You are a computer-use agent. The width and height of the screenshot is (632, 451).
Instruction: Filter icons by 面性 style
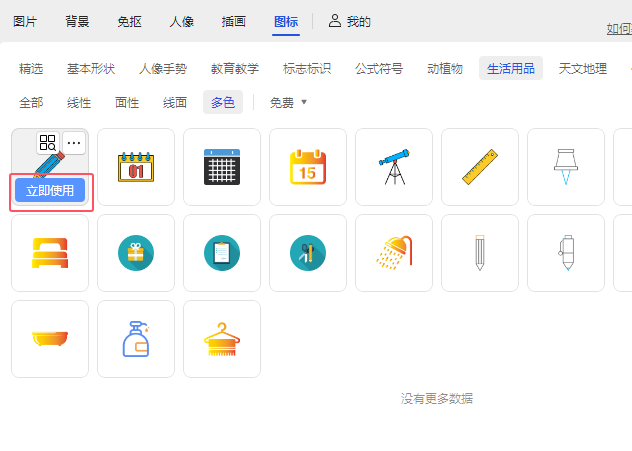pyautogui.click(x=127, y=102)
